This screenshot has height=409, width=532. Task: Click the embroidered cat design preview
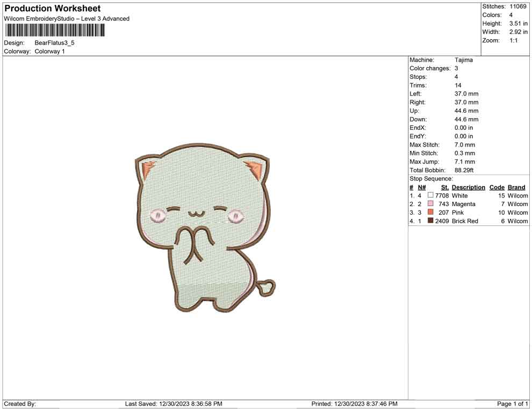(x=205, y=228)
